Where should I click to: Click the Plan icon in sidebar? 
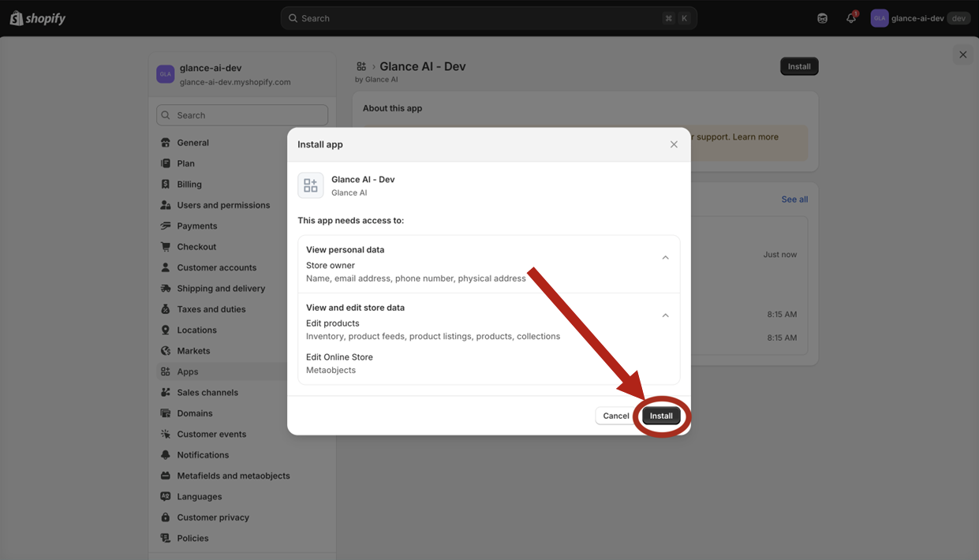coord(166,163)
